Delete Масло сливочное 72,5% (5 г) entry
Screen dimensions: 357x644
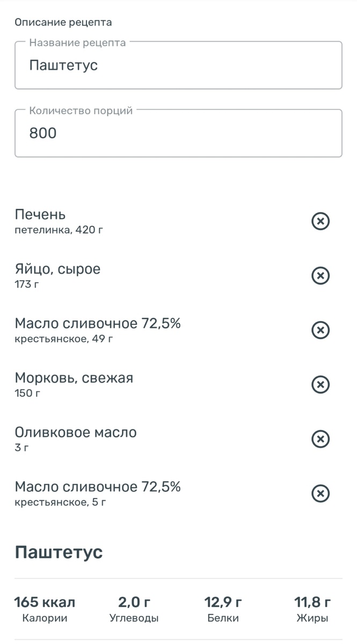tap(320, 493)
